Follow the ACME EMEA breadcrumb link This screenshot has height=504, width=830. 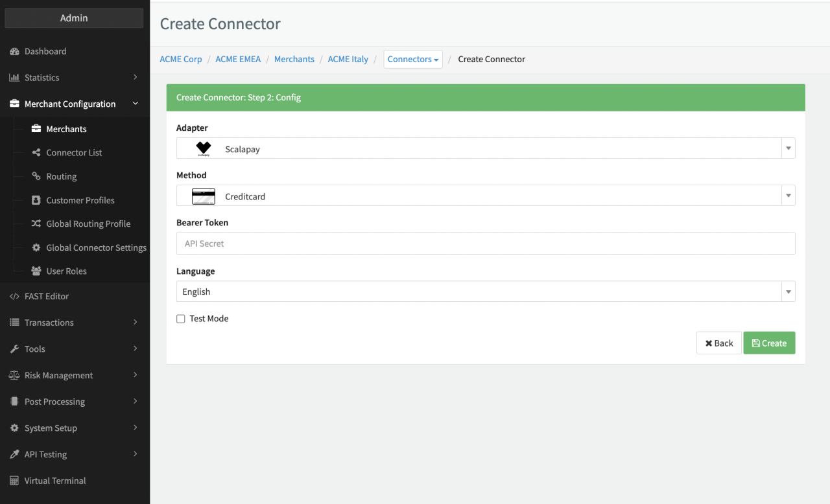click(238, 59)
